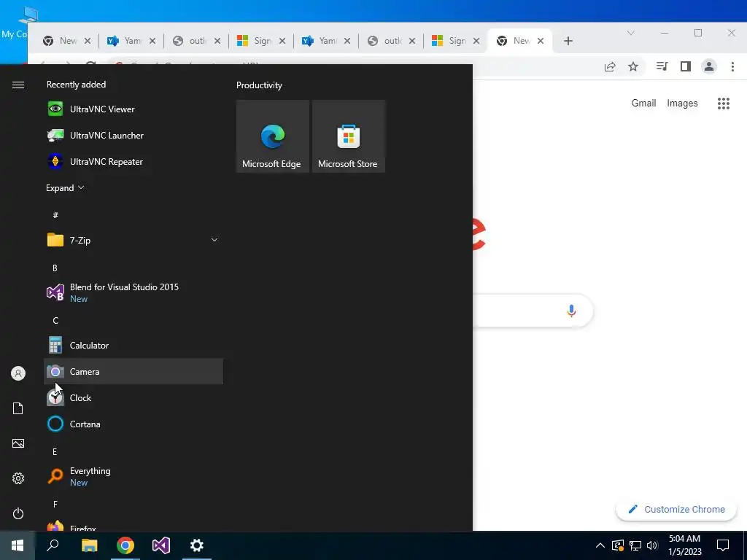The image size is (747, 560).
Task: Open Firefox from the app list
Action: 133,526
